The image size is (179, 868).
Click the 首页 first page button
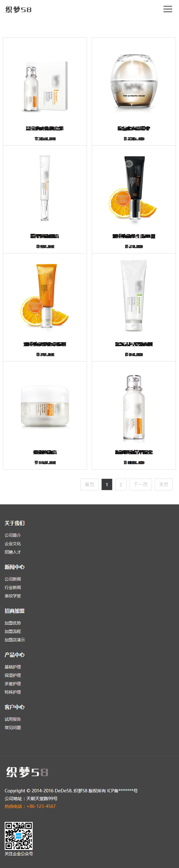[89, 484]
